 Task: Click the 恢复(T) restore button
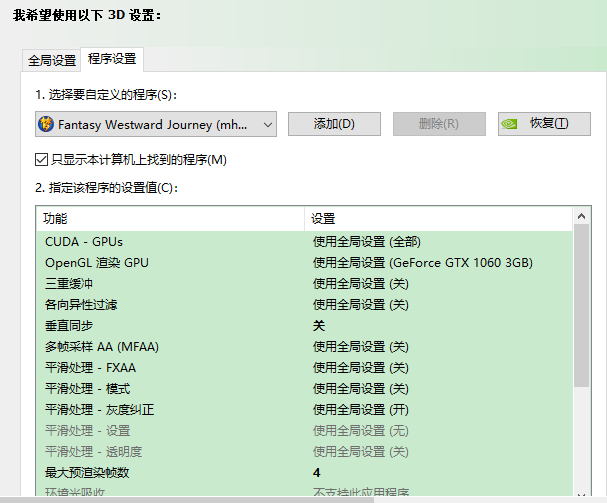544,124
